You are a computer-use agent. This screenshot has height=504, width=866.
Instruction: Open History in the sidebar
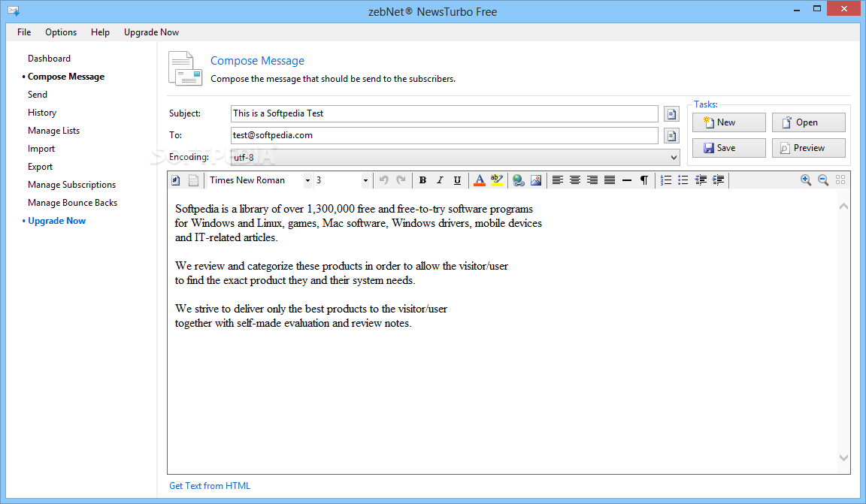tap(42, 113)
